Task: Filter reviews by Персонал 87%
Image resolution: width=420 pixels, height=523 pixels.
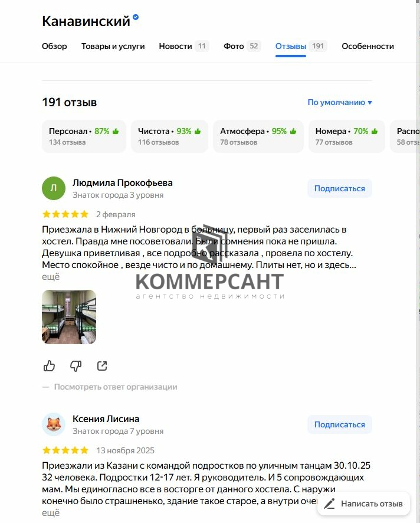Action: point(84,136)
